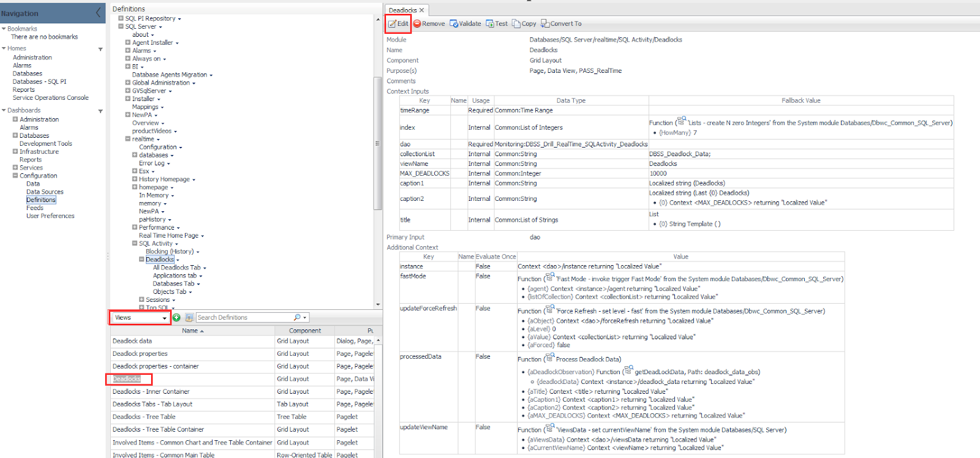Open Service Operations Console home link

point(50,97)
